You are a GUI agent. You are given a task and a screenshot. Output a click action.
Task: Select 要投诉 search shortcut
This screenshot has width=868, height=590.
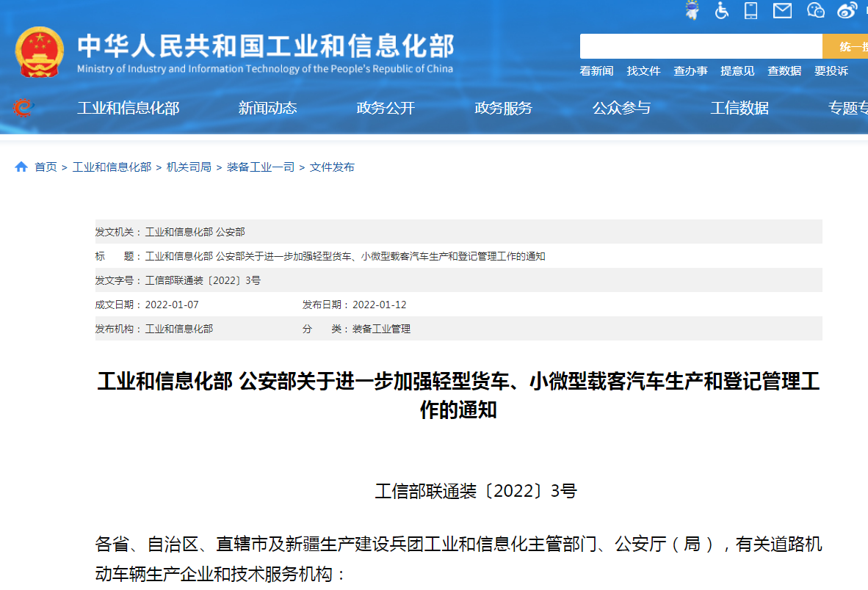pos(831,70)
